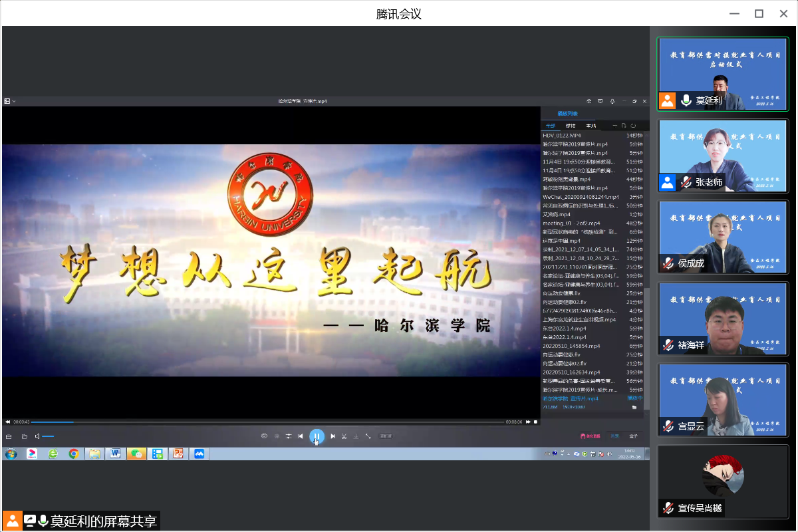This screenshot has height=532, width=798.
Task: Click the Word icon in the shared taskbar
Action: click(115, 454)
